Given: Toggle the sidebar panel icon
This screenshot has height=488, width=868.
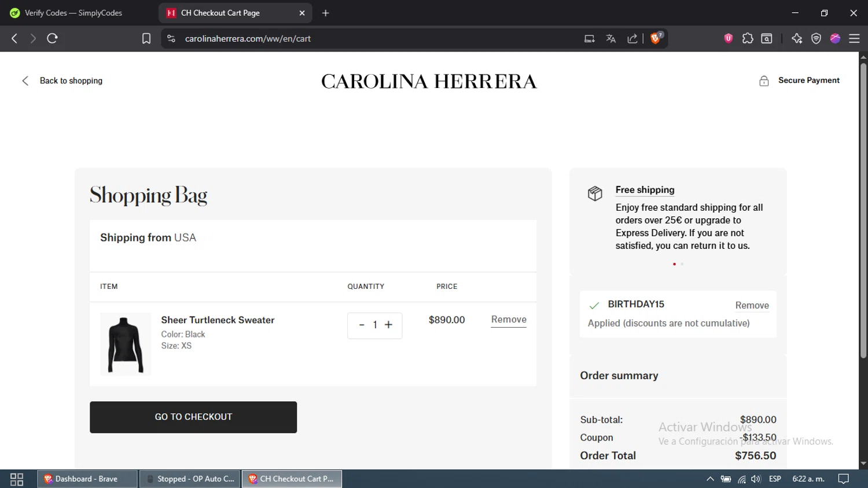Looking at the screenshot, I should pos(767,39).
